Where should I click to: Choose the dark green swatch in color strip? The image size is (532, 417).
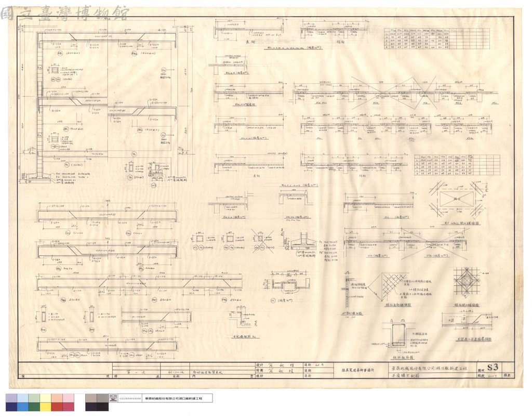34,407
